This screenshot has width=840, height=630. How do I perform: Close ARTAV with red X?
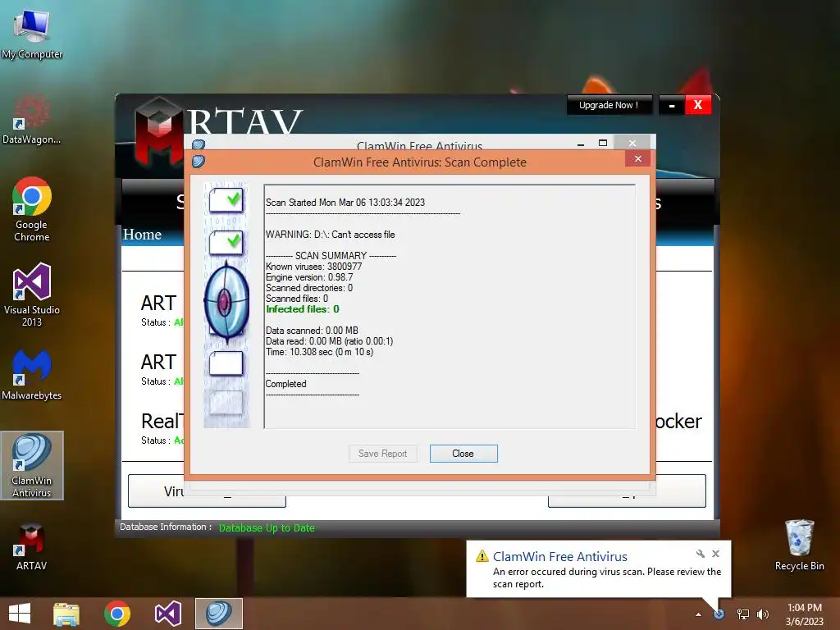point(698,105)
